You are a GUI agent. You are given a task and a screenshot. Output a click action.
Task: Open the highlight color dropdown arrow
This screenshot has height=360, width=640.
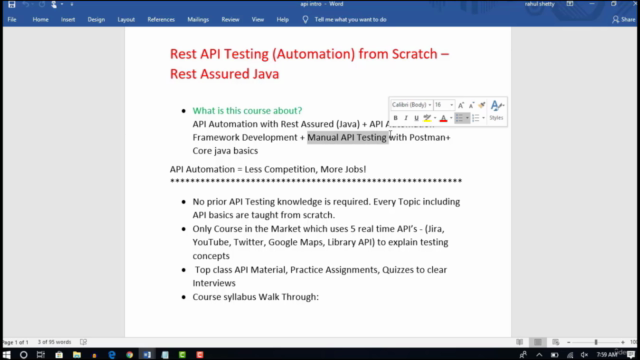point(435,118)
